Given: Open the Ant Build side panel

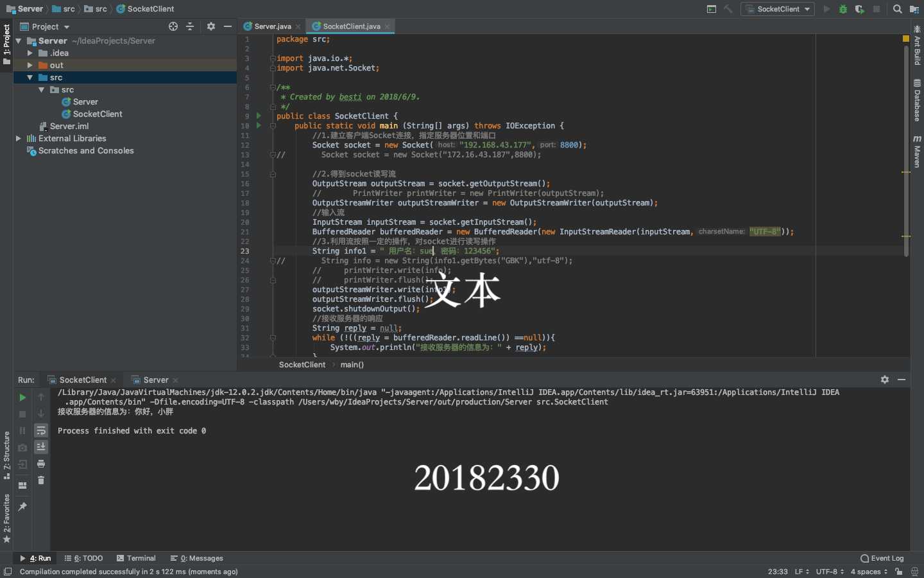Looking at the screenshot, I should coord(917,46).
